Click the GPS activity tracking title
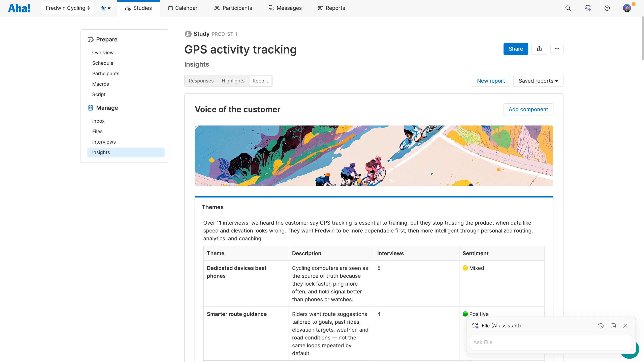Screen dimensions: 644x362 pos(240,49)
